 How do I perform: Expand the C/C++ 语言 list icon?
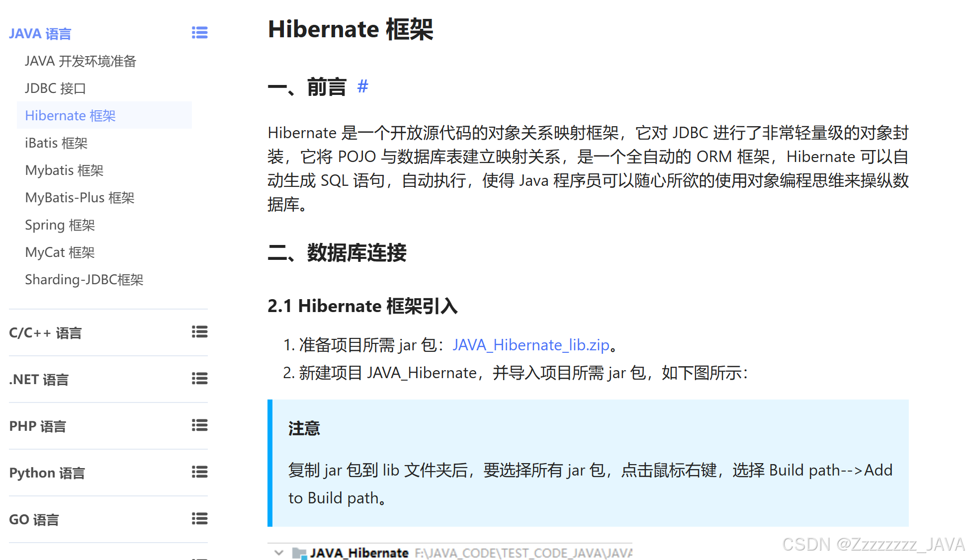[x=199, y=332]
